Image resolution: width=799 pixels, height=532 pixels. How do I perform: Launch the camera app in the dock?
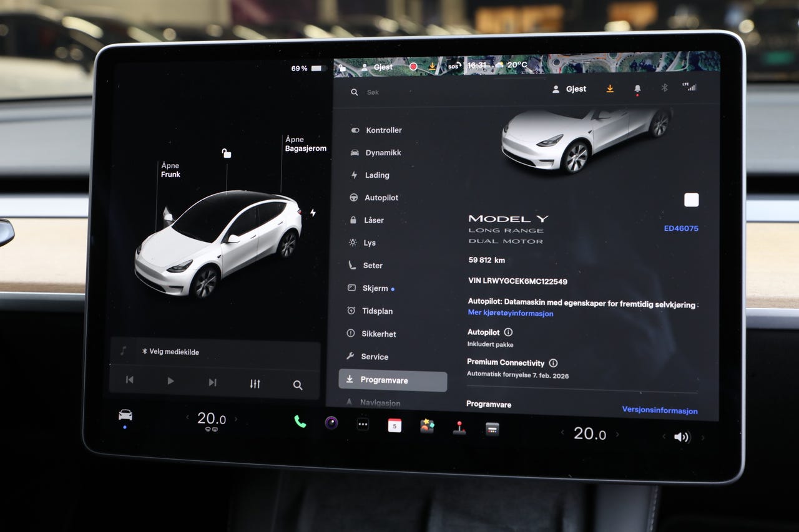click(331, 423)
